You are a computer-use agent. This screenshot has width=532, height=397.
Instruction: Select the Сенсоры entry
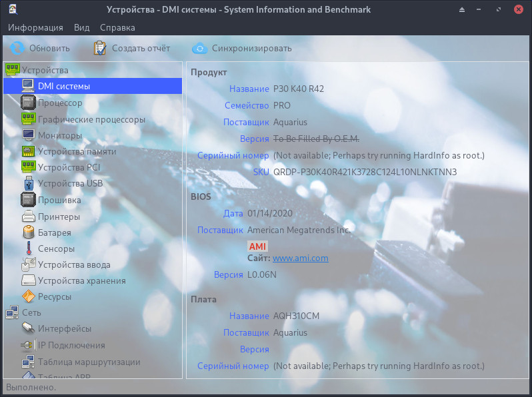pos(56,248)
